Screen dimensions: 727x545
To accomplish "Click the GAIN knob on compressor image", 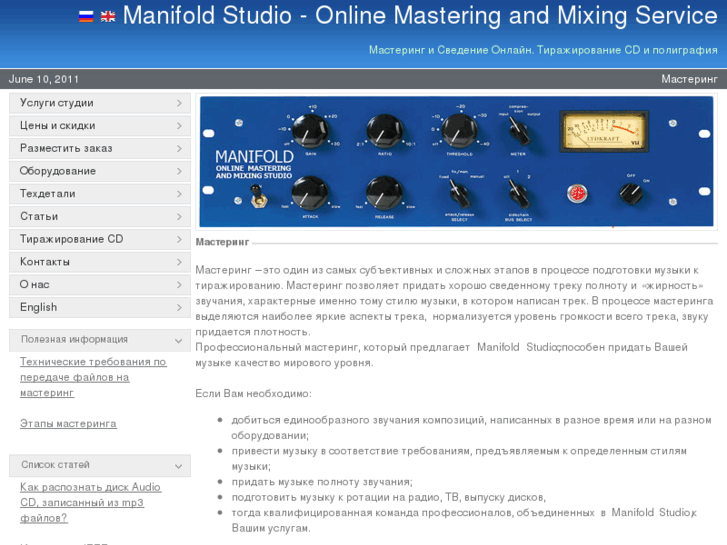I will point(310,130).
